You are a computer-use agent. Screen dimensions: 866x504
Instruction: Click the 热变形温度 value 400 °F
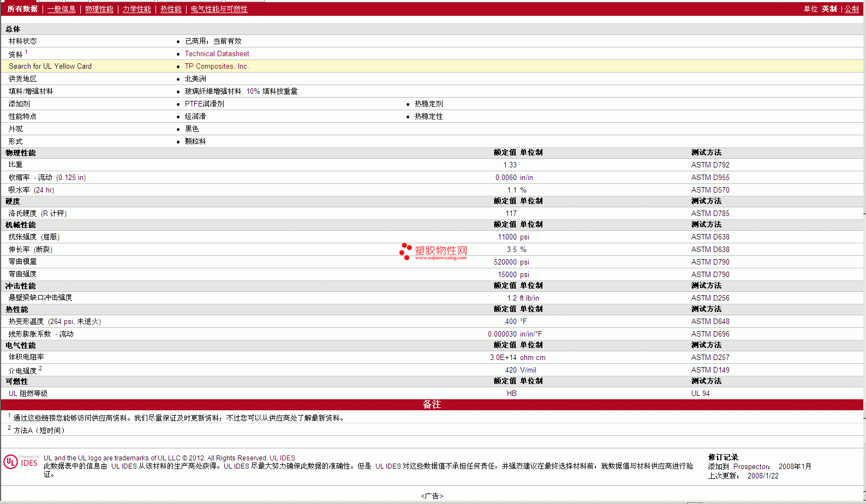[516, 321]
